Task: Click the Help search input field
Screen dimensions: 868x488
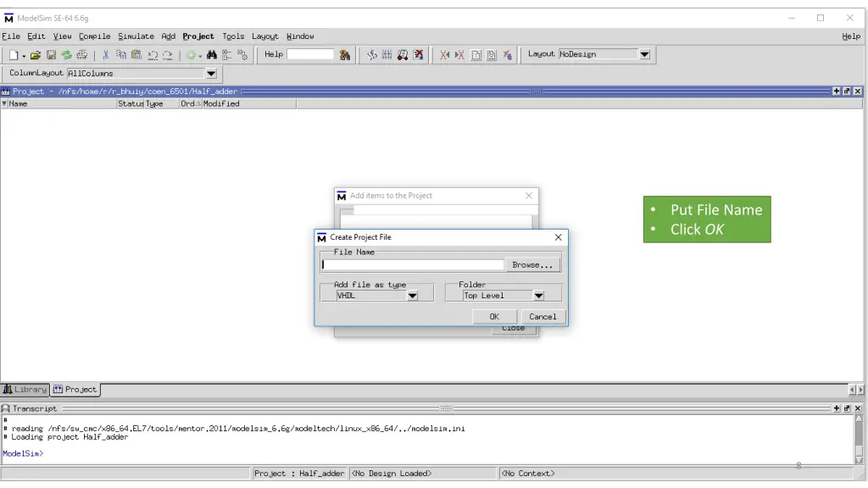Action: (x=310, y=54)
